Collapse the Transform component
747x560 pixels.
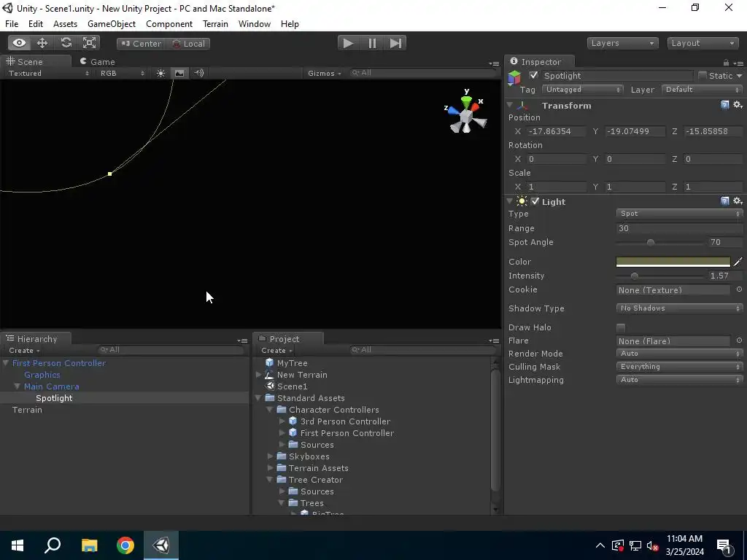[510, 105]
